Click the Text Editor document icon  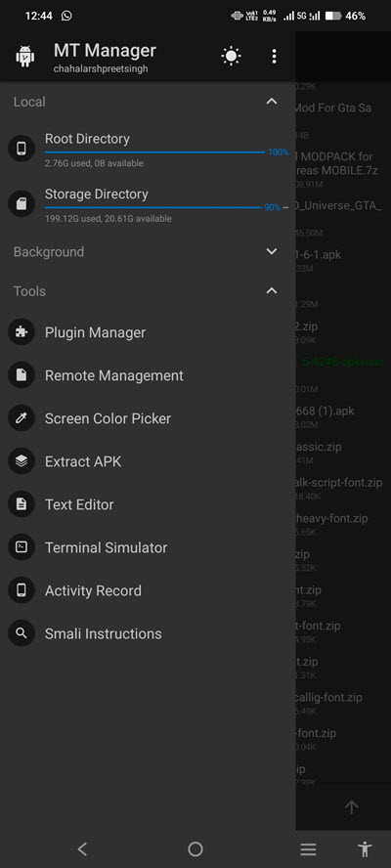(x=22, y=504)
